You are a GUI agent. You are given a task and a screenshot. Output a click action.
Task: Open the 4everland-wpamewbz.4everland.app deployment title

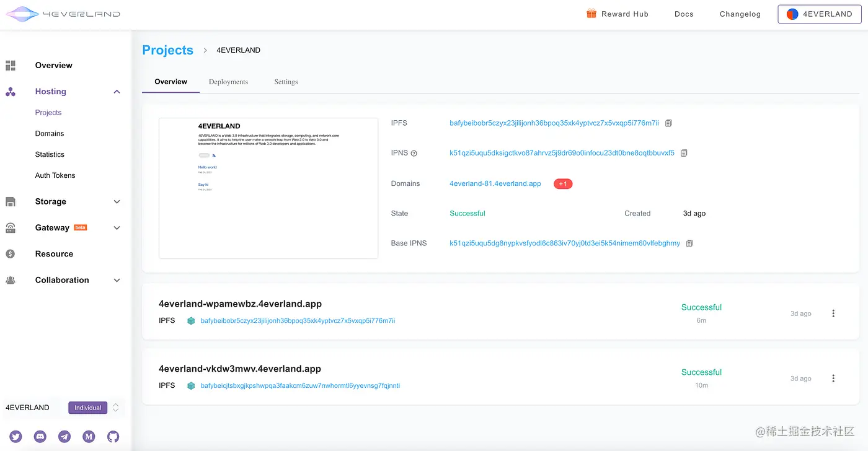click(x=240, y=304)
